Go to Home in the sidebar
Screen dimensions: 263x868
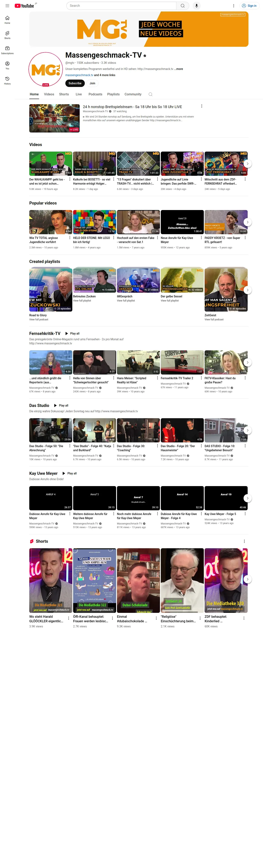click(7, 20)
